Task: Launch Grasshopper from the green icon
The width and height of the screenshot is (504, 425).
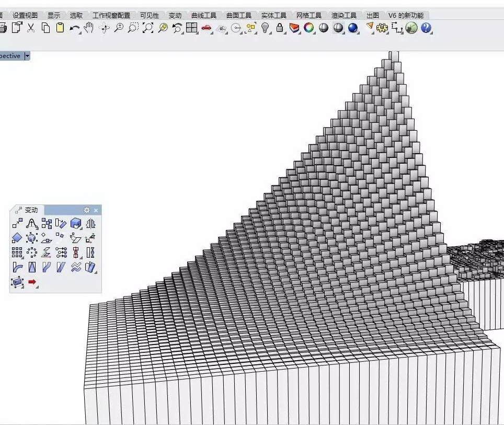Action: click(x=411, y=28)
